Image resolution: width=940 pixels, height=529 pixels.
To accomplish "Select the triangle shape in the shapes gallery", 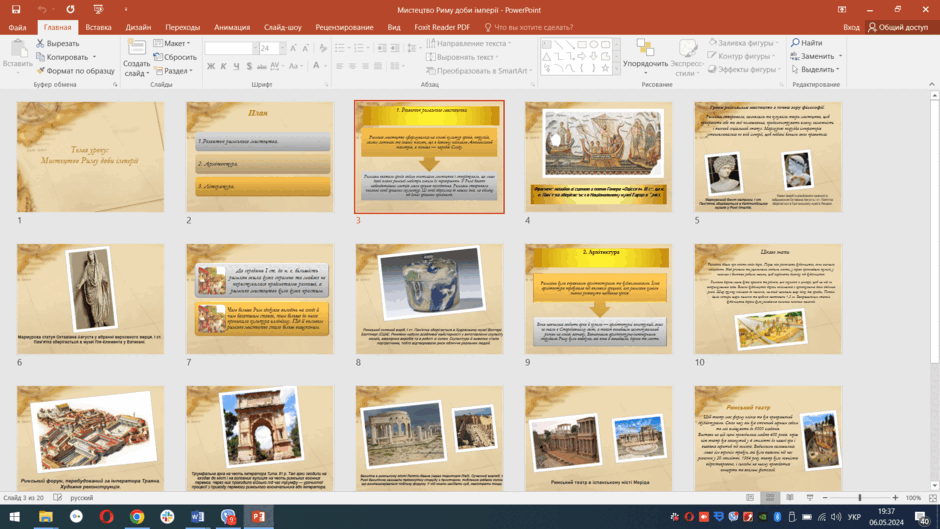I will 546,56.
